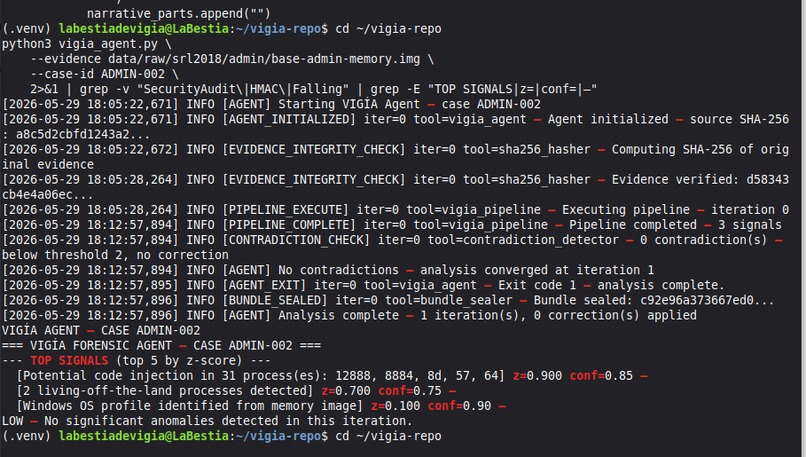Click the '--case-id ADMIN-002 \' argument line
This screenshot has height=457, width=806.
pyautogui.click(x=104, y=74)
